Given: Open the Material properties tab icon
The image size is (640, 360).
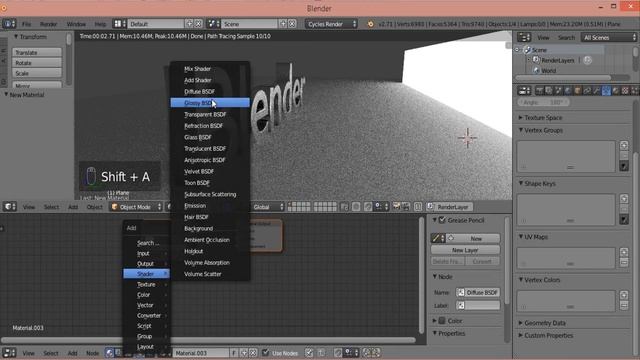Looking at the screenshot, I should click(616, 90).
